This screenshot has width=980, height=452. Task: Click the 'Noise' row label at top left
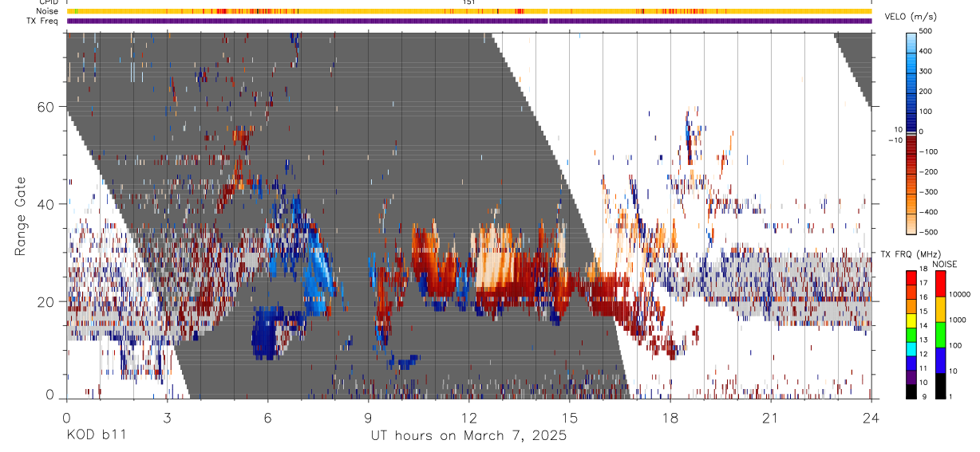pyautogui.click(x=49, y=11)
